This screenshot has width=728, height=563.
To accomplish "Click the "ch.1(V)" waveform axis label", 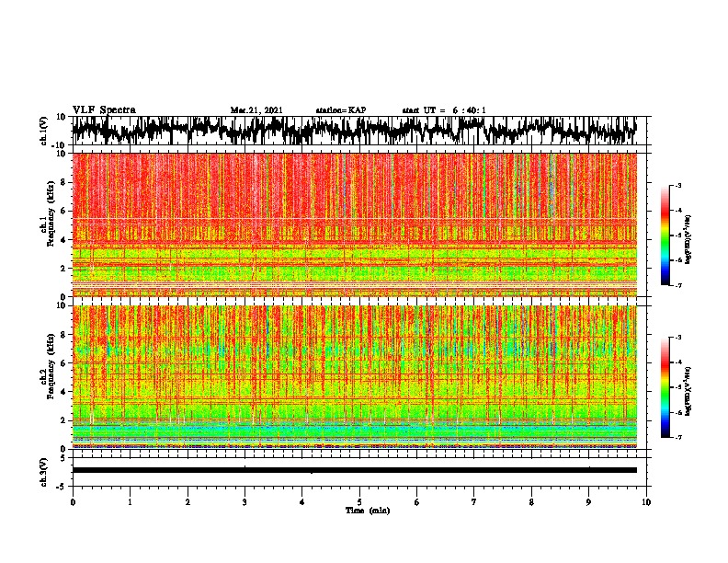I will coord(44,131).
